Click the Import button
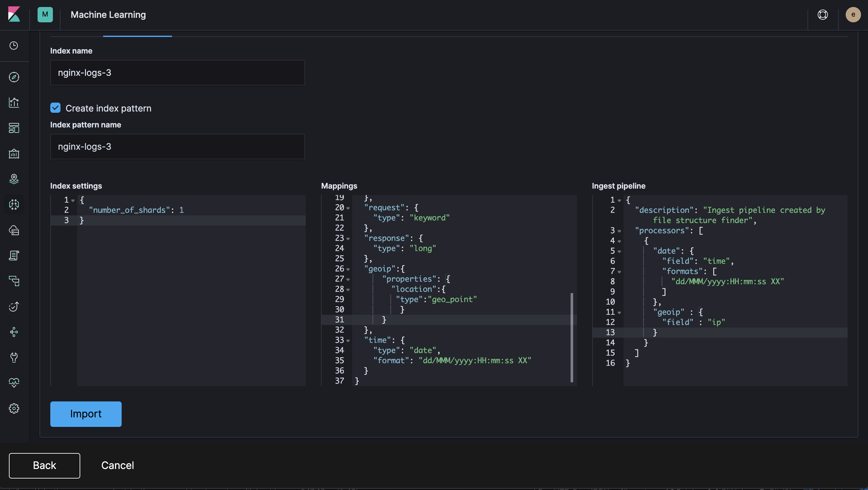This screenshot has height=490, width=868. pyautogui.click(x=86, y=414)
